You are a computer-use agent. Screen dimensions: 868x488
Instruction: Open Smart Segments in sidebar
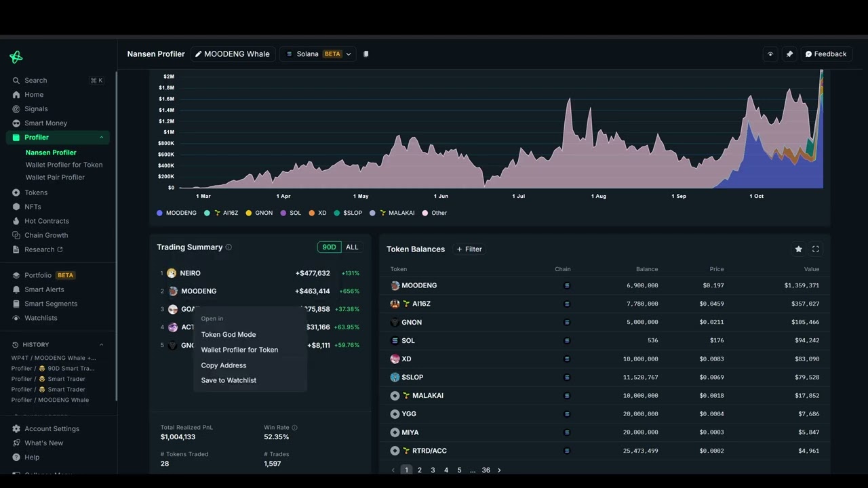(51, 304)
